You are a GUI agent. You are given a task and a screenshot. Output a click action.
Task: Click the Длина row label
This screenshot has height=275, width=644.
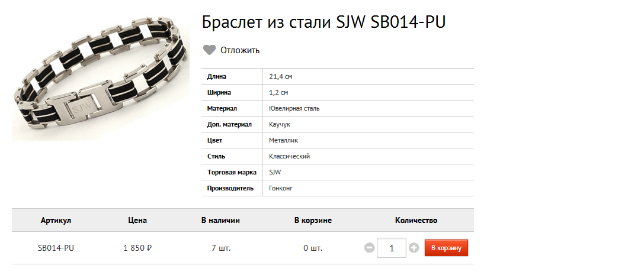pos(217,77)
